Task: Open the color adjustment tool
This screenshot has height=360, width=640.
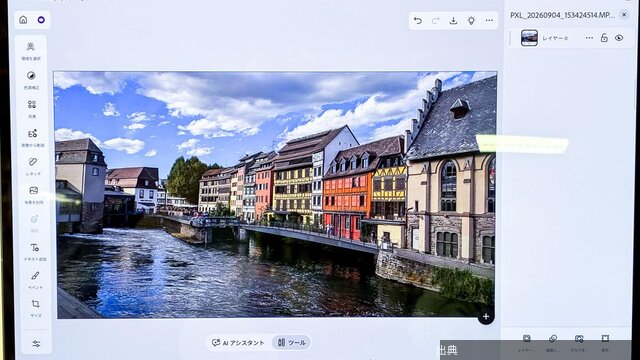Action: tap(31, 79)
